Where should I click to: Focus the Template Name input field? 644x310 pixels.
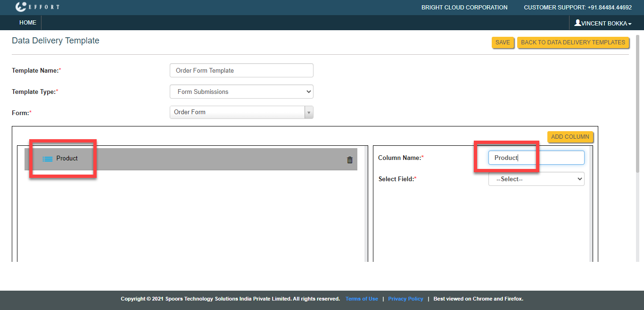point(241,70)
